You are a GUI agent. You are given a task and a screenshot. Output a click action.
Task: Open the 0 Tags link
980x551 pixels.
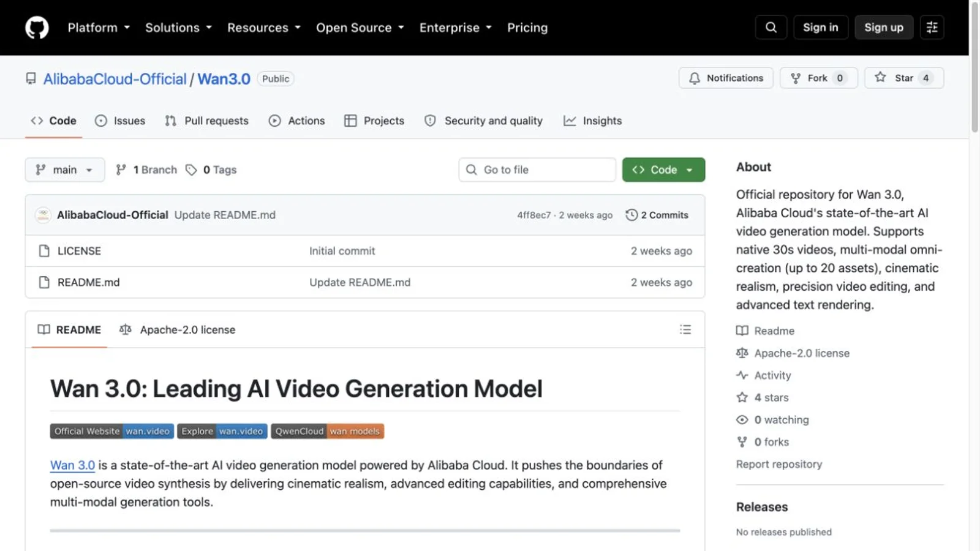click(211, 170)
